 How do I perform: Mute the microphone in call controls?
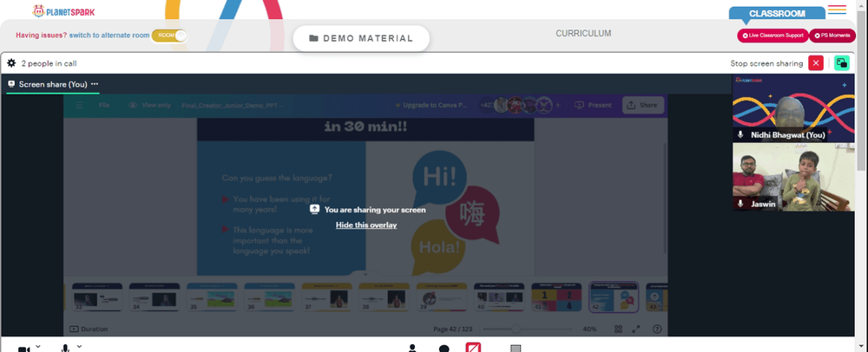coord(65,349)
